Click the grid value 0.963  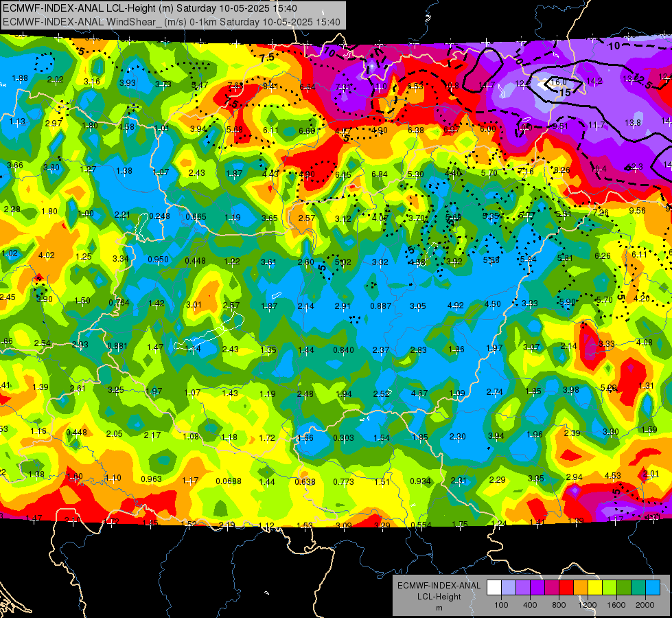click(x=151, y=479)
